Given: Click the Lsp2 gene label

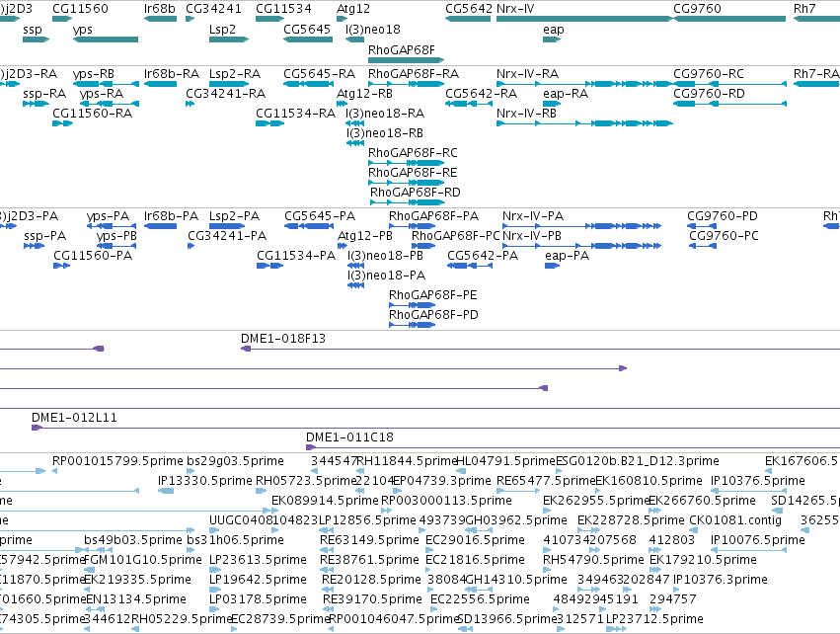Looking at the screenshot, I should [x=222, y=30].
